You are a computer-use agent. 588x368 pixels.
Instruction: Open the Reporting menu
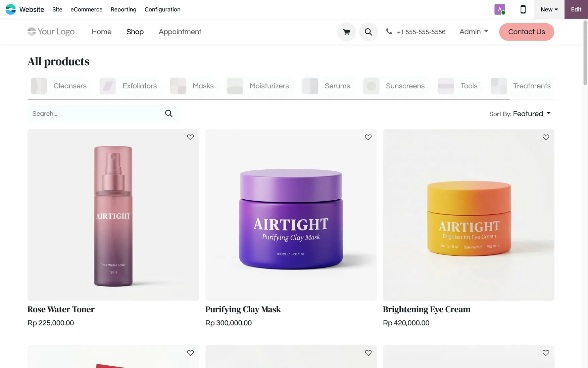tap(124, 9)
